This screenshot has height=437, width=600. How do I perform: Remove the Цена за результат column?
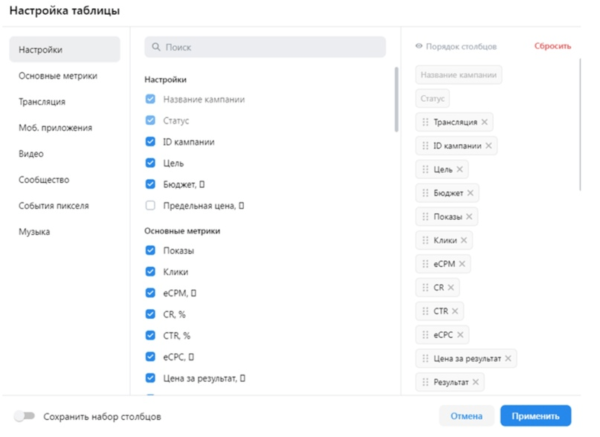pyautogui.click(x=509, y=358)
